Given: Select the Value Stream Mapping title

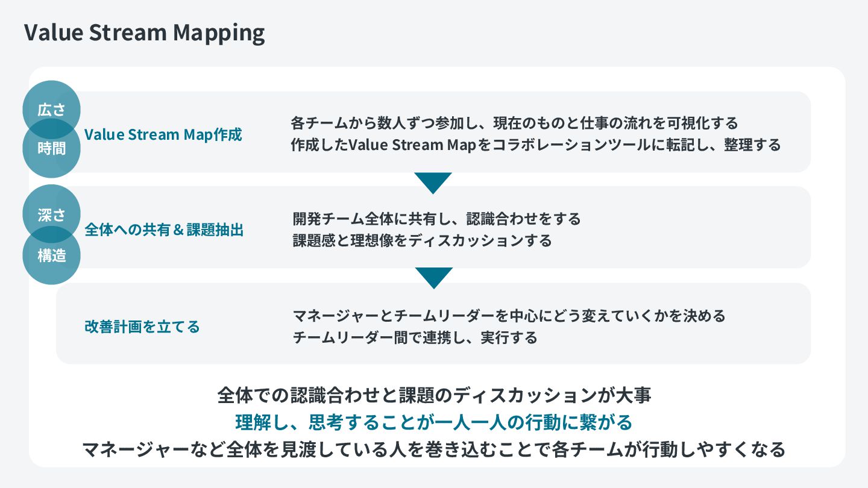Looking at the screenshot, I should click(145, 33).
